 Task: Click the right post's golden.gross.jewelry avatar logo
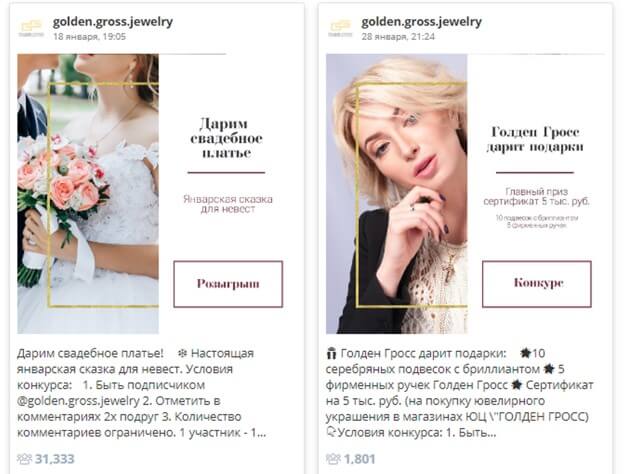pos(340,28)
